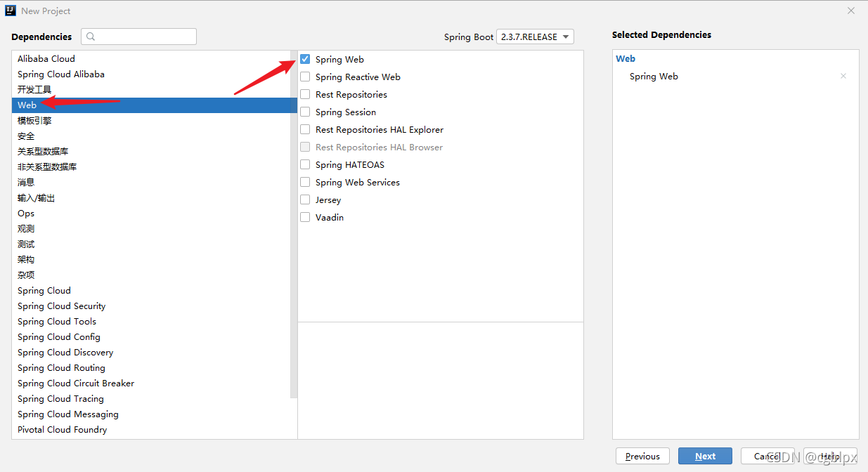Select the 杂项 category
This screenshot has width=868, height=472.
click(151, 275)
